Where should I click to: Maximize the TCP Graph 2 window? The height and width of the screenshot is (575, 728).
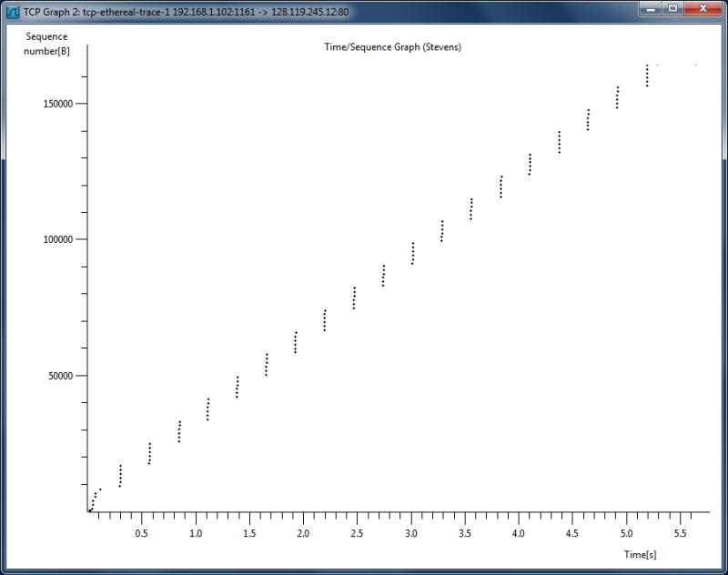click(672, 9)
